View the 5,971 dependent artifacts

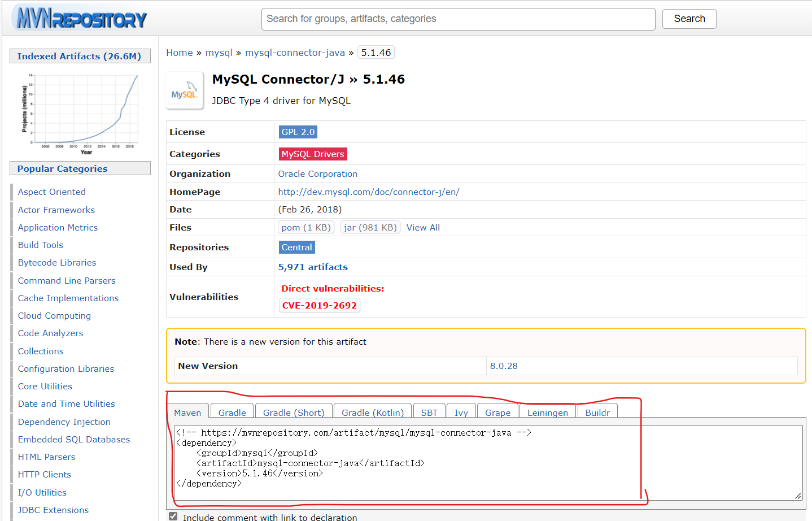click(313, 267)
